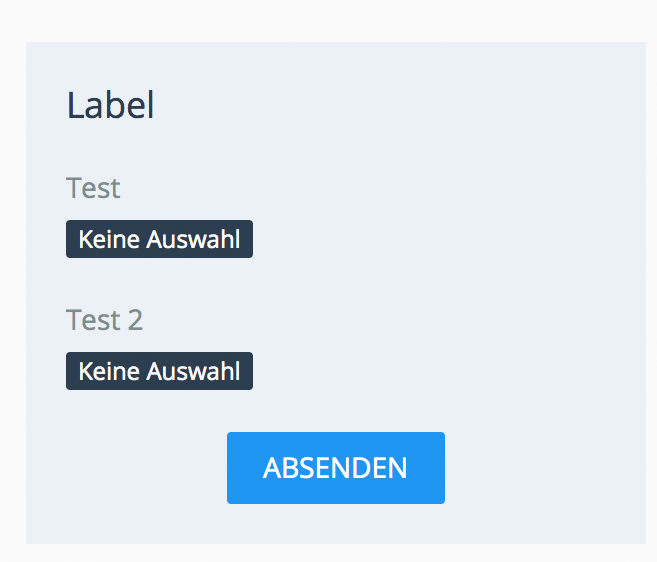
Task: Expand the selection below the Test label
Action: pos(159,240)
